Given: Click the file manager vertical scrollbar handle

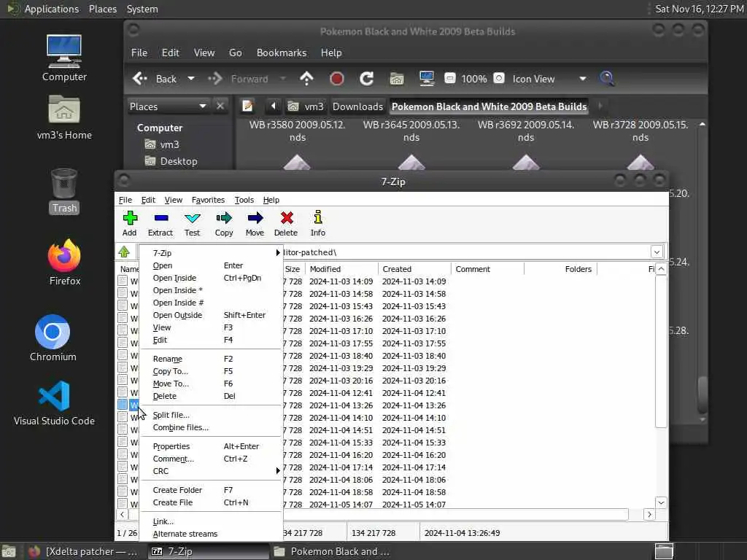Looking at the screenshot, I should [703, 395].
